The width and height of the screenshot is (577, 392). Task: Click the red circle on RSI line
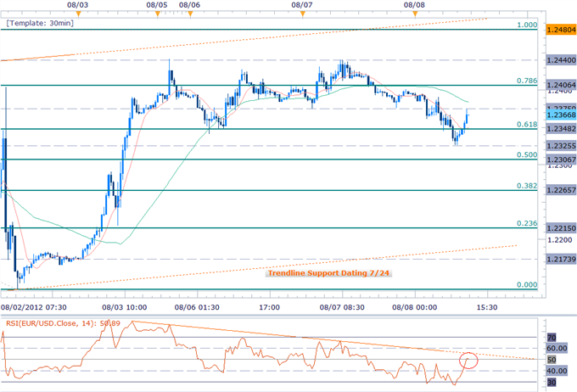coord(471,360)
